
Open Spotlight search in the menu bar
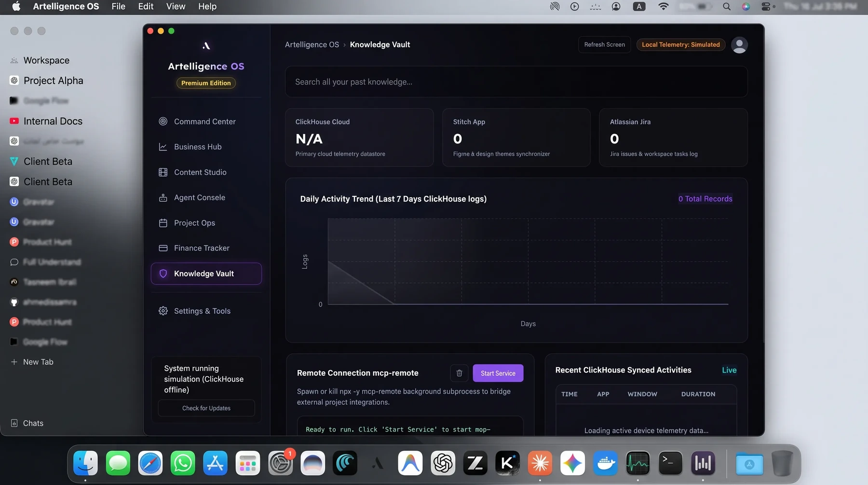click(x=727, y=6)
